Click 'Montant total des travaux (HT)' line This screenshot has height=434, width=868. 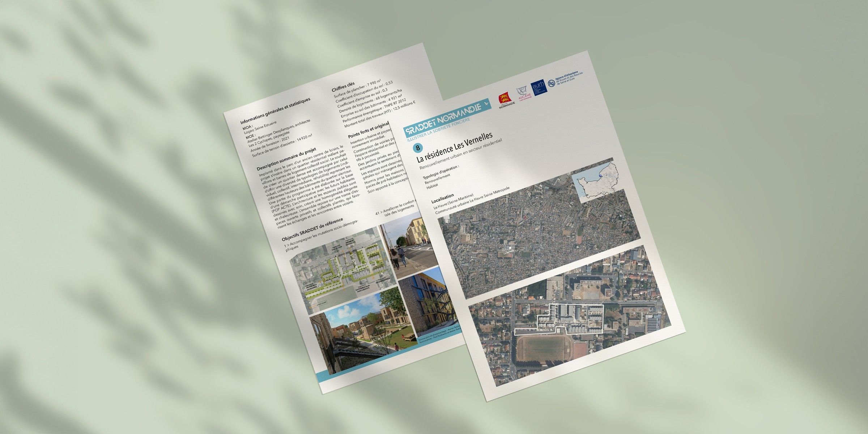(x=379, y=114)
